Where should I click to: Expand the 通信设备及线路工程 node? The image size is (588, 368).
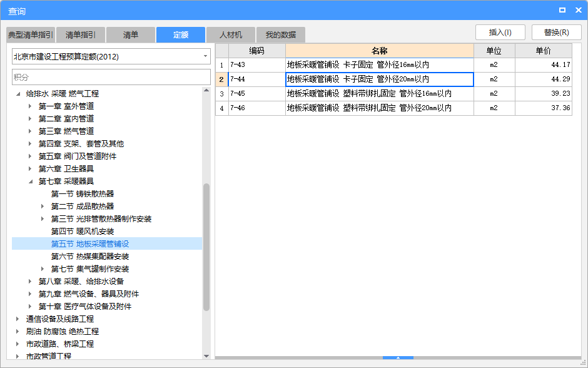(18, 319)
